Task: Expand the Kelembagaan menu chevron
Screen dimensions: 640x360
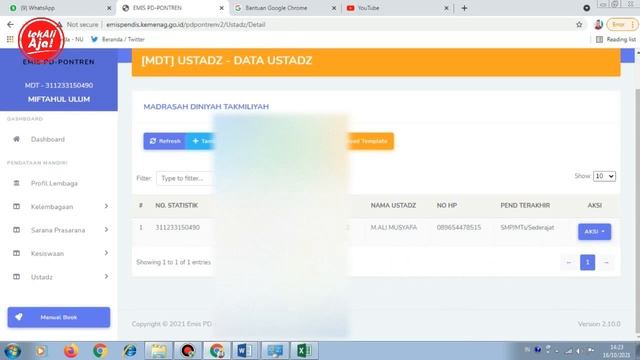Action: (x=106, y=207)
